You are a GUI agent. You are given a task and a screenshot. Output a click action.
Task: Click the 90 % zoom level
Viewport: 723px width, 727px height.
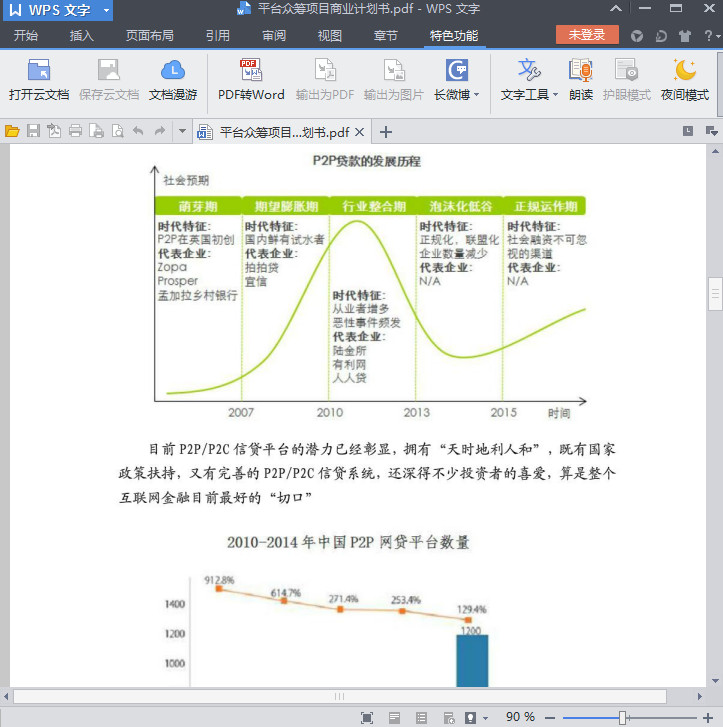(520, 717)
